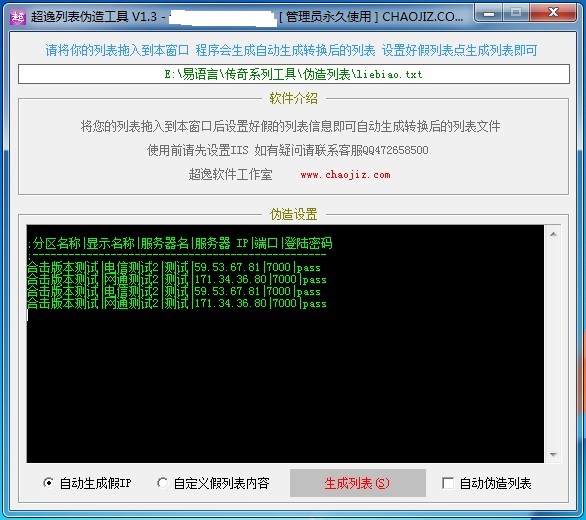Image resolution: width=586 pixels, height=520 pixels.
Task: Click the liebiao.txt file path field
Action: [x=294, y=74]
